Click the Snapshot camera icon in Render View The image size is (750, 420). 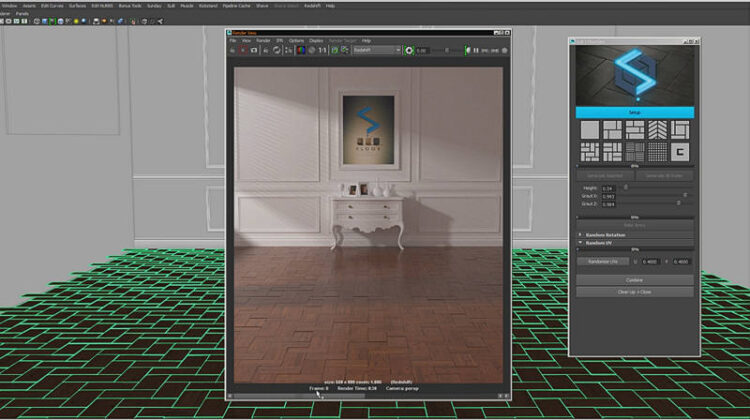click(254, 50)
